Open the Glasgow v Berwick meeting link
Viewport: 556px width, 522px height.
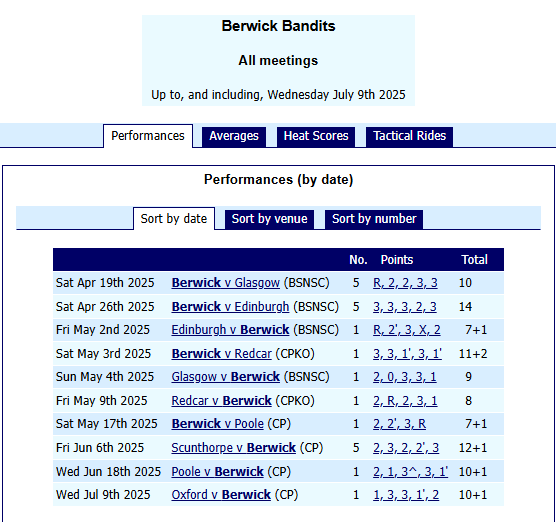tap(226, 377)
